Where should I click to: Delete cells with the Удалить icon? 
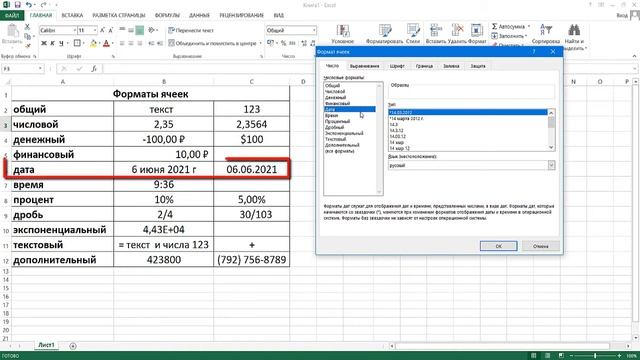(x=457, y=35)
